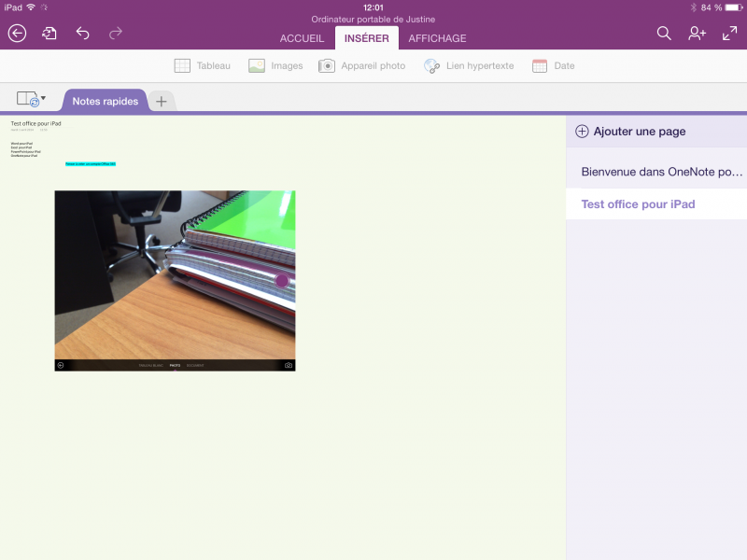Click the Tableau label
The height and width of the screenshot is (560, 747).
tap(214, 65)
